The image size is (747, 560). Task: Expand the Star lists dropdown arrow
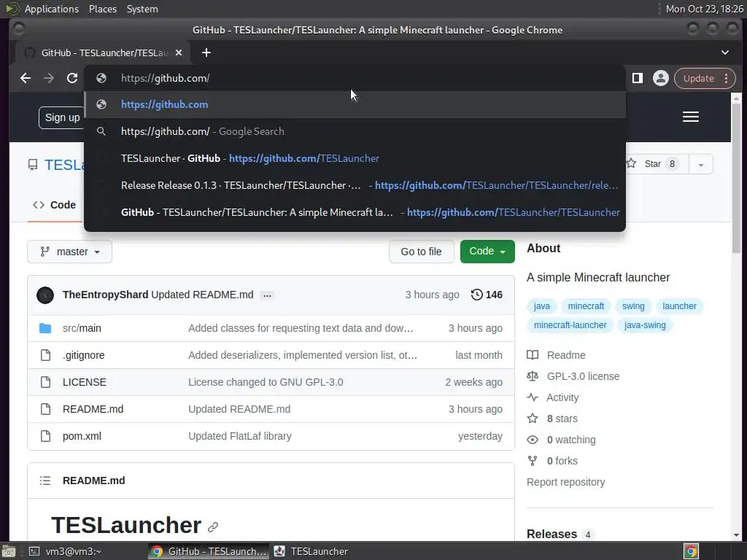[701, 164]
